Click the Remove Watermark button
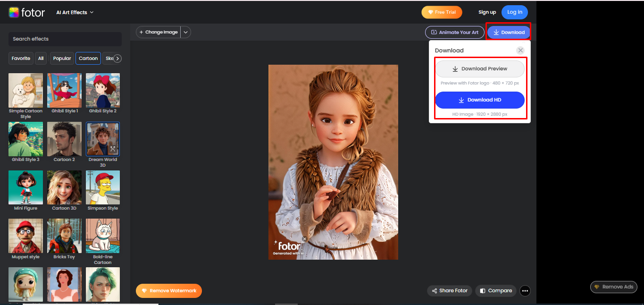Image resolution: width=644 pixels, height=305 pixels. [168, 291]
